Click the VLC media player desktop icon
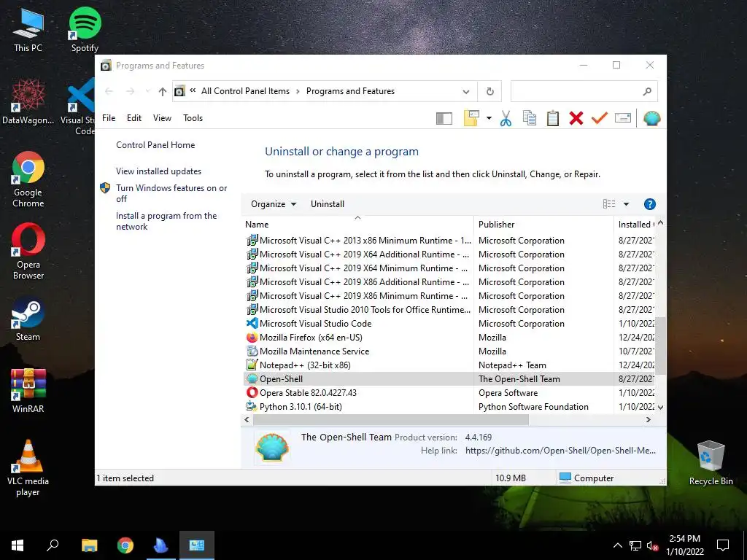747x560 pixels. click(28, 468)
